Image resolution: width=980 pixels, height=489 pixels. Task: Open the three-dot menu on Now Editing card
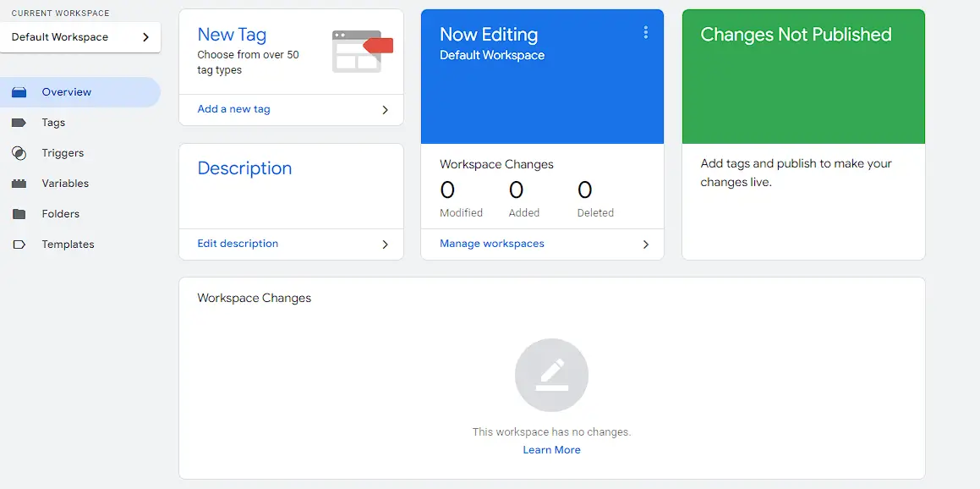click(646, 32)
